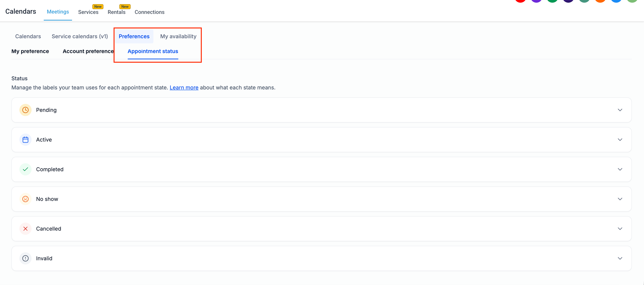Expand the Cancelled status row chevron
Screen dimensions: 644x285
coord(620,228)
